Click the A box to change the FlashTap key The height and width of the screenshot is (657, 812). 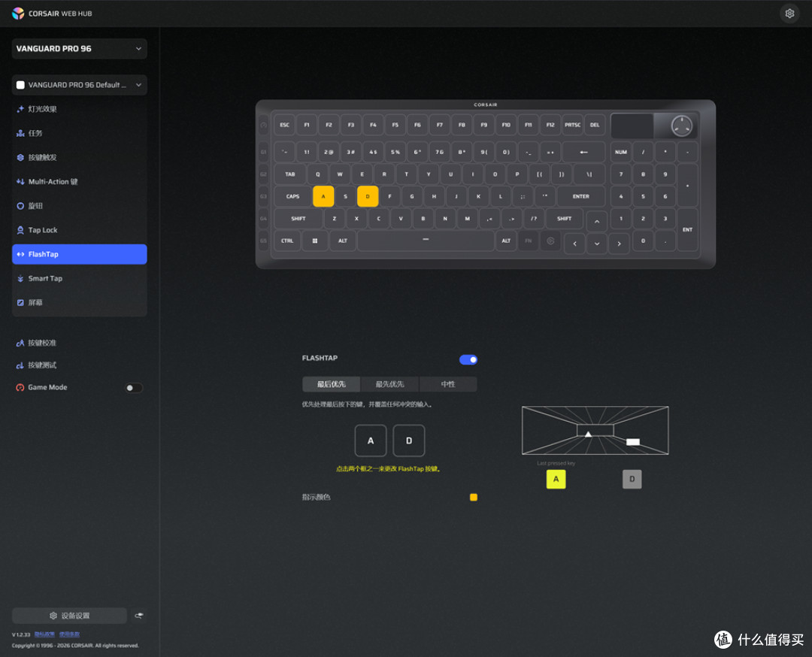(371, 441)
